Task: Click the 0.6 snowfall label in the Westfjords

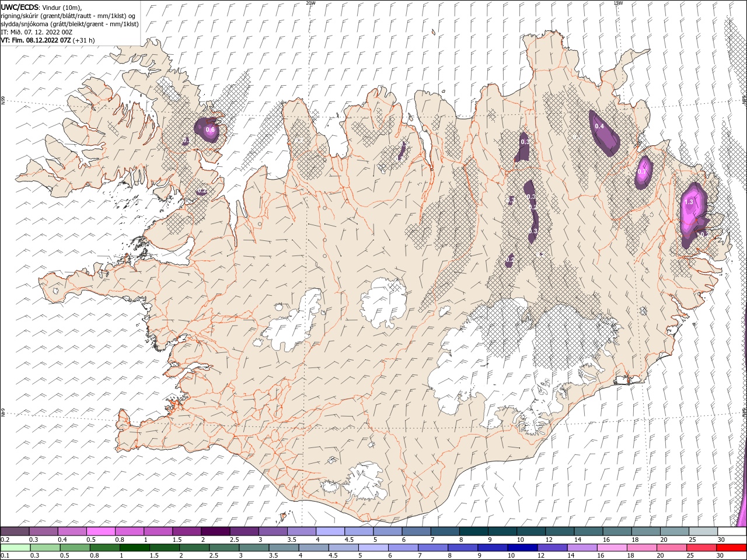Action: [x=210, y=129]
